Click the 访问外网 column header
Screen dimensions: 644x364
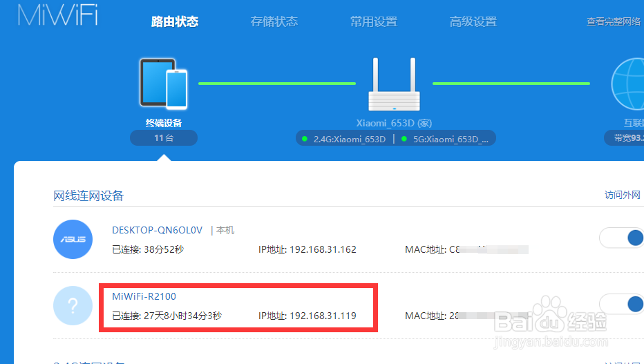tap(622, 195)
